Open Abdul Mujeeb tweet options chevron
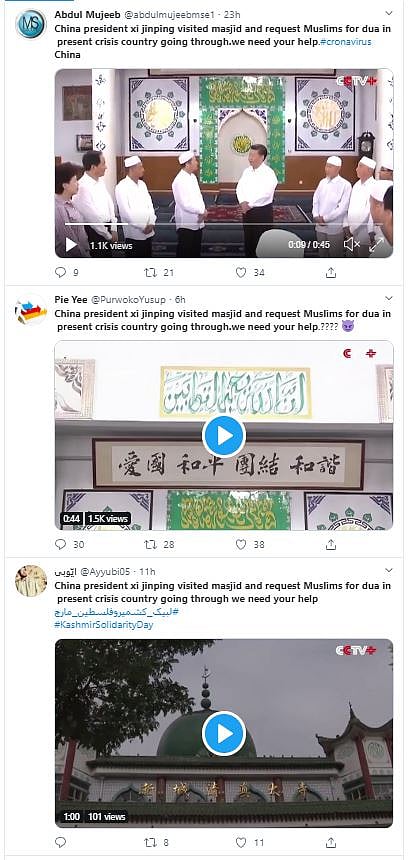The width and height of the screenshot is (410, 860). click(x=389, y=13)
